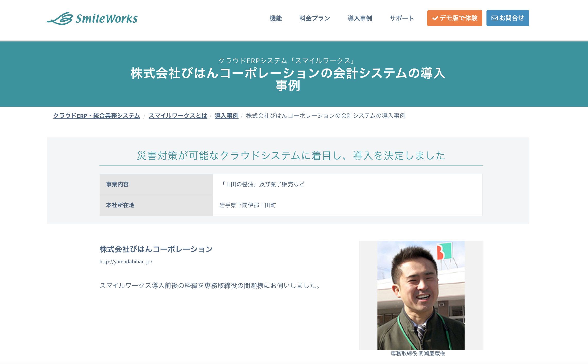The image size is (588, 364).
Task: Open the yamadabihan.jp website URL
Action: (126, 262)
